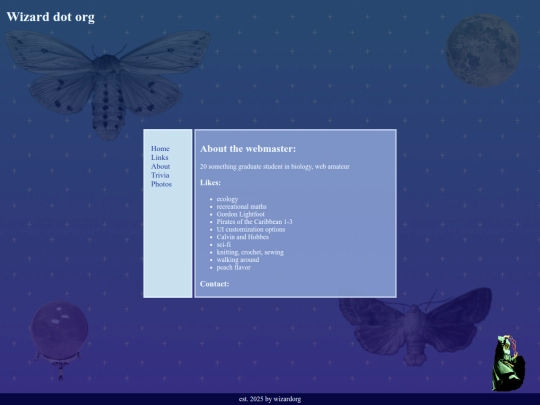This screenshot has width=540, height=405.
Task: Click the 'peach flavor' list item
Action: tap(233, 267)
